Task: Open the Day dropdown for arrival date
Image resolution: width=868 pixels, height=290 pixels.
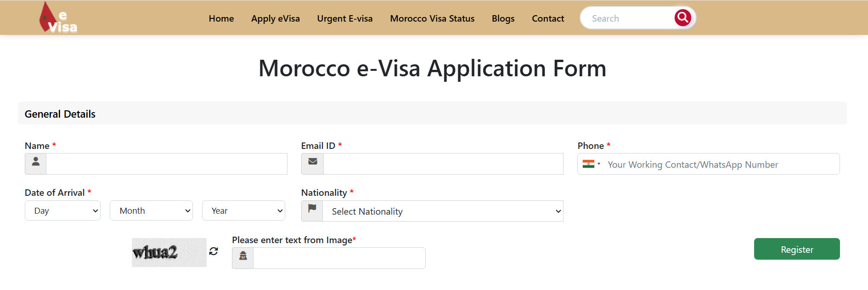Action: click(x=62, y=210)
